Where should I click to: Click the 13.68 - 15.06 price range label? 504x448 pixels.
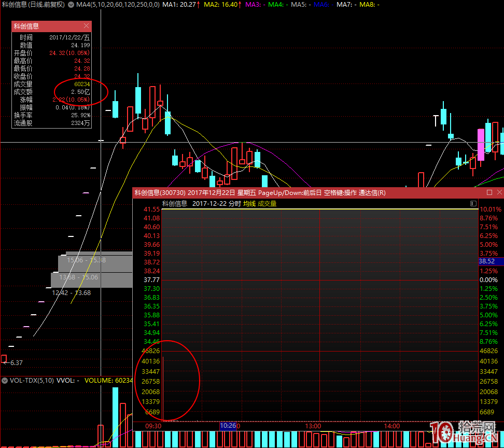pyautogui.click(x=78, y=277)
